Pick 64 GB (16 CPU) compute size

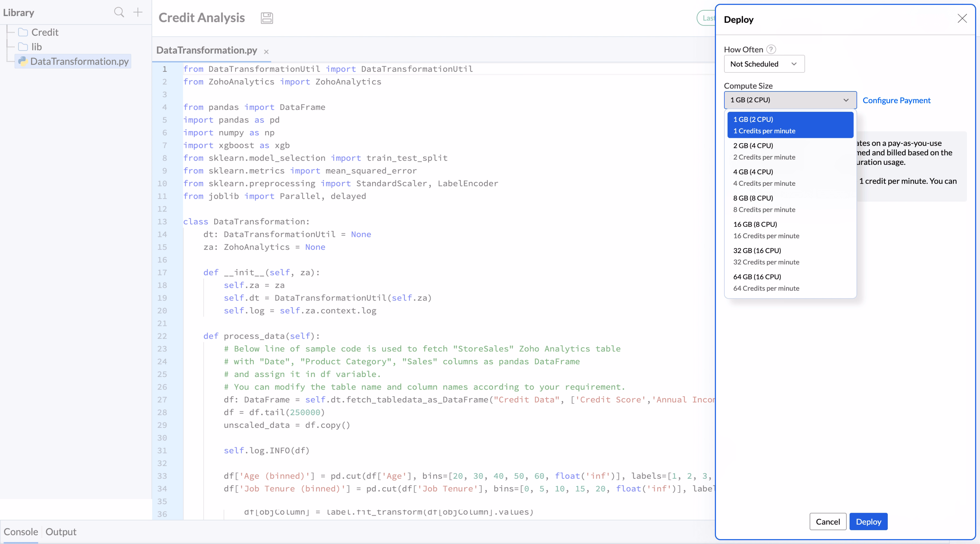[790, 282]
